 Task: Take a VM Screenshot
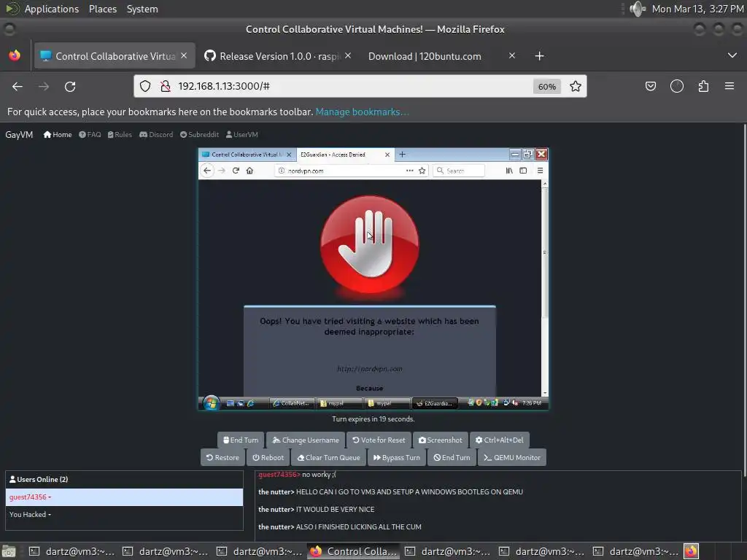(440, 440)
